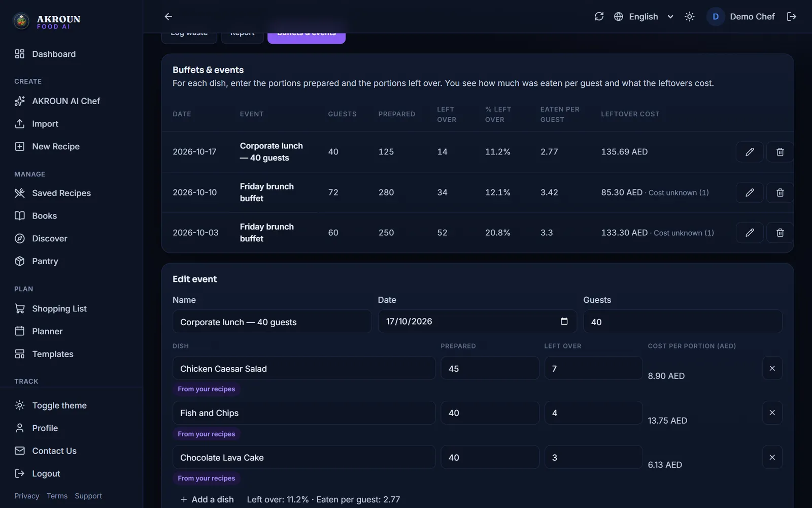Open the Planner page
The width and height of the screenshot is (812, 508).
(x=71, y=331)
